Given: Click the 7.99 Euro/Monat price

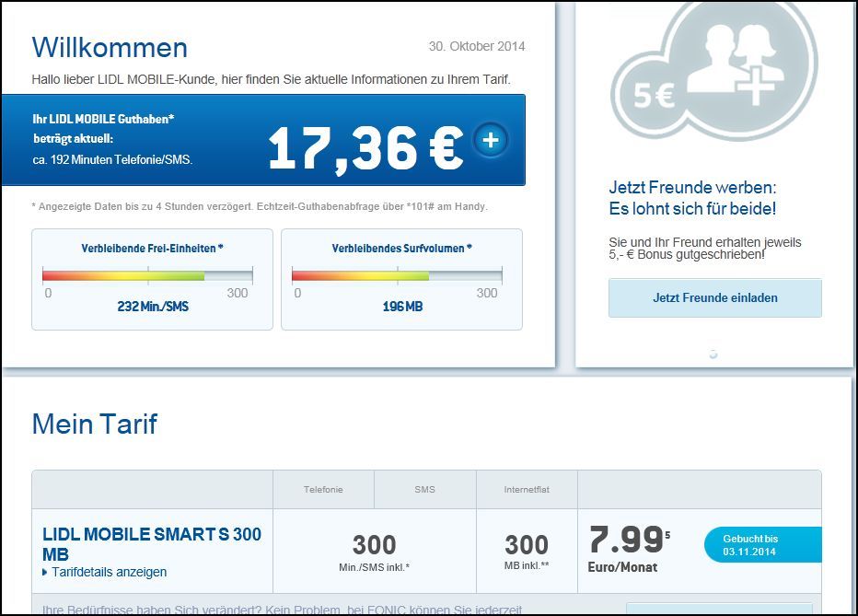Looking at the screenshot, I should [629, 548].
